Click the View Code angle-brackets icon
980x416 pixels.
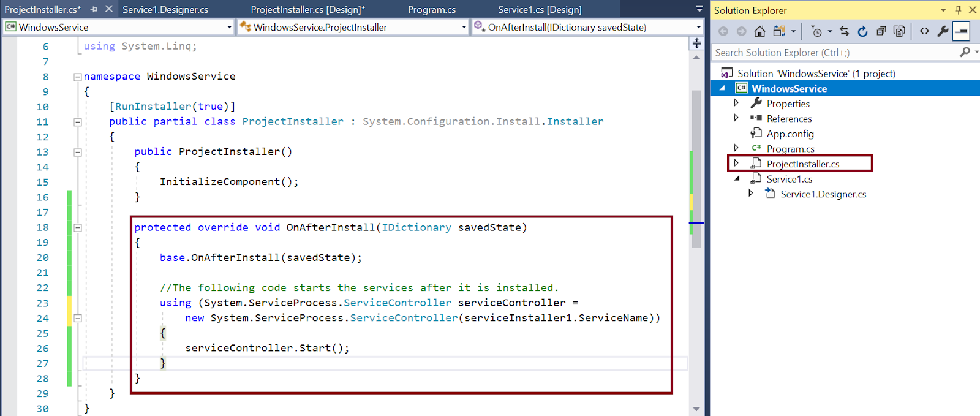(925, 31)
